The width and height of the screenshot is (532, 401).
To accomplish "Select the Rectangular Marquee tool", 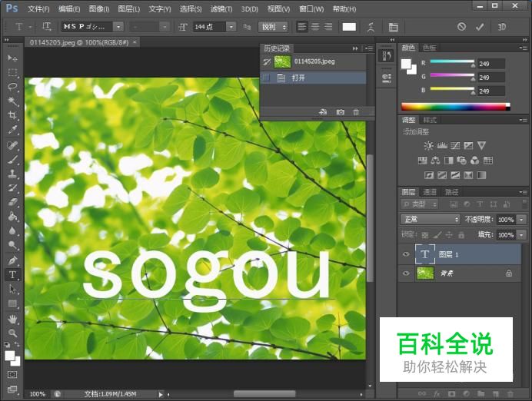I will 12,72.
